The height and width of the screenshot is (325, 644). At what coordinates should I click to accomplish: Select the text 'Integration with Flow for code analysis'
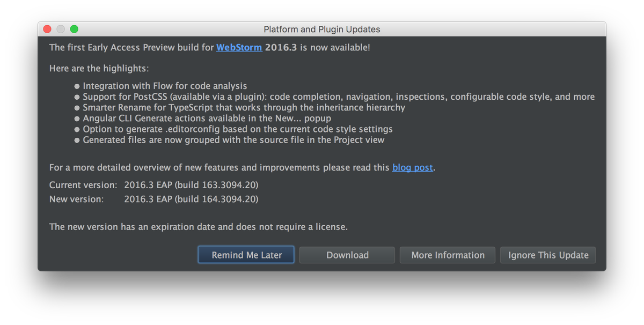pos(165,86)
